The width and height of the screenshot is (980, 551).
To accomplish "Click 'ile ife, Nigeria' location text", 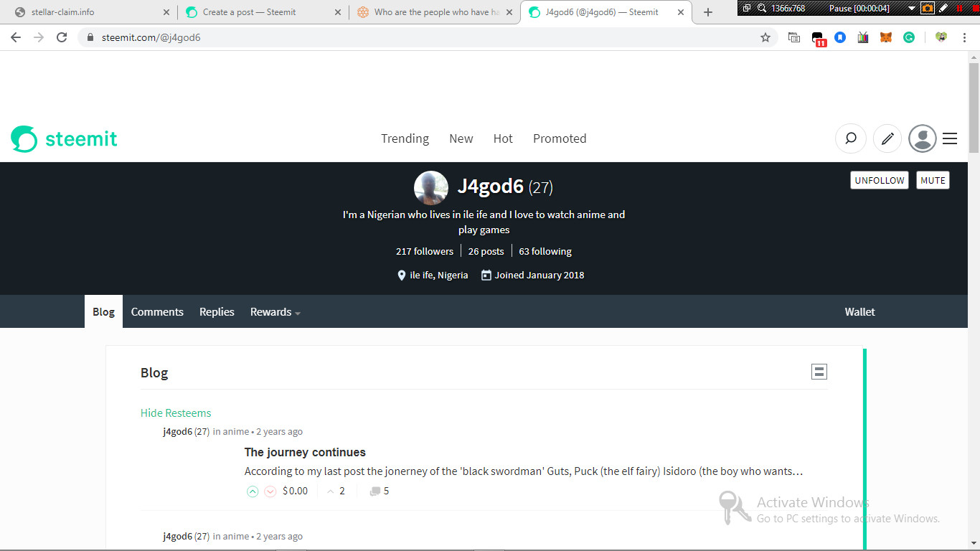I will (x=439, y=275).
